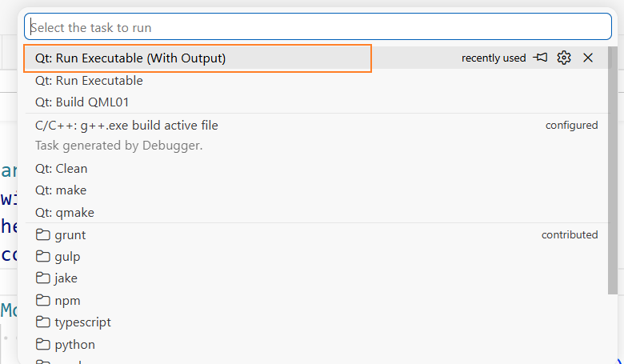Select 'Qt: qmake' task
624x364 pixels.
316,212
